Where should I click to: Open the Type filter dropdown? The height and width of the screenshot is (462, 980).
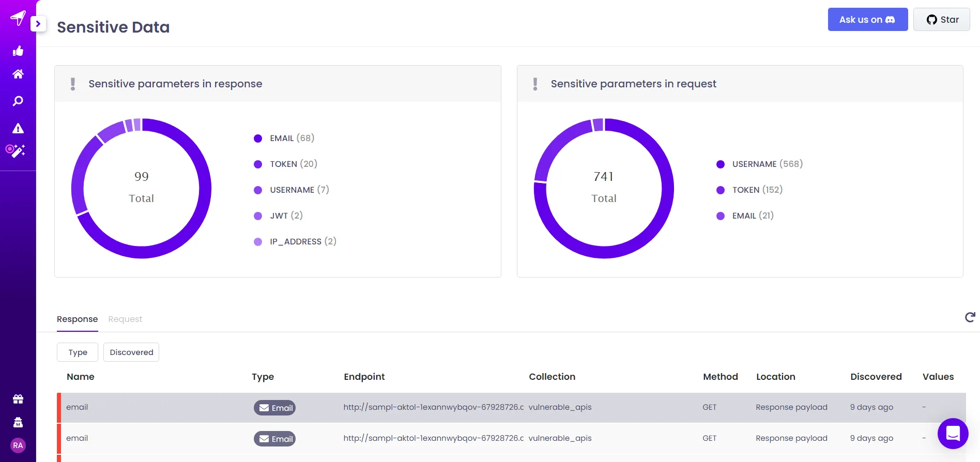coord(78,352)
